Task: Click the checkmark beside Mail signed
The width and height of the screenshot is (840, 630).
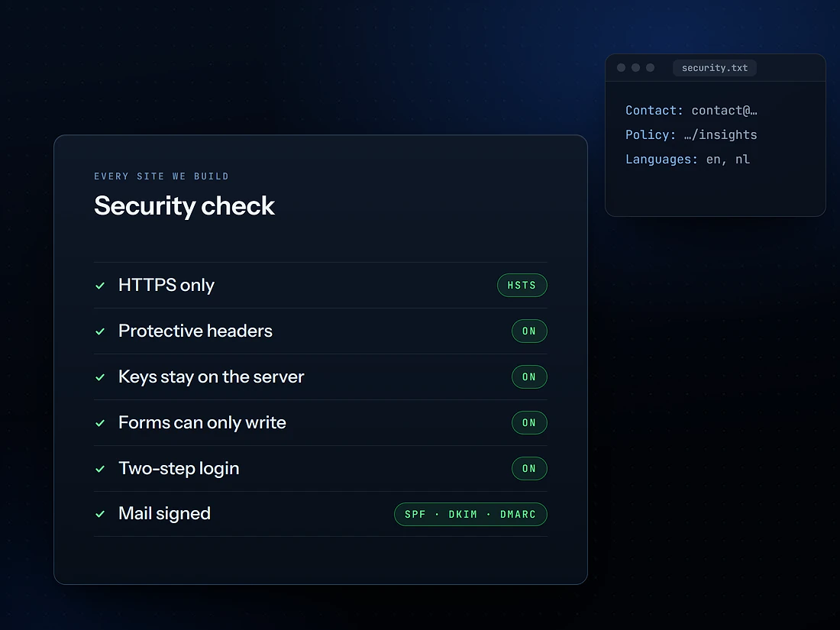Action: [100, 514]
